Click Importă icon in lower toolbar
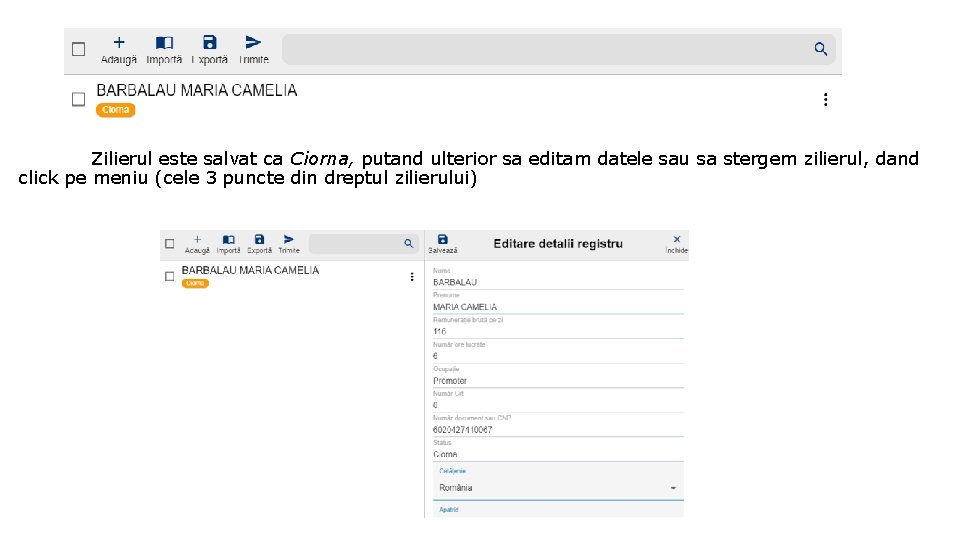Screen dimensions: 960x540 point(228,239)
